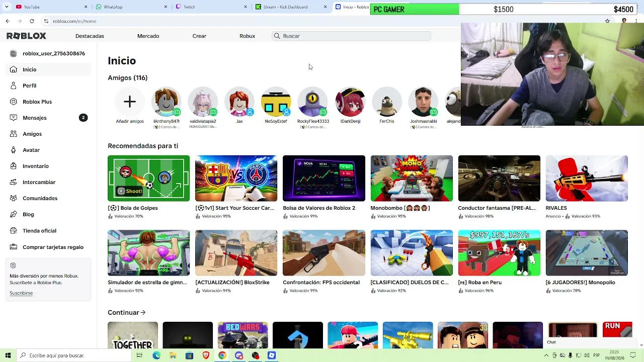This screenshot has width=644, height=362.
Task: Click the Chrome icon in the taskbar
Action: [x=222, y=355]
